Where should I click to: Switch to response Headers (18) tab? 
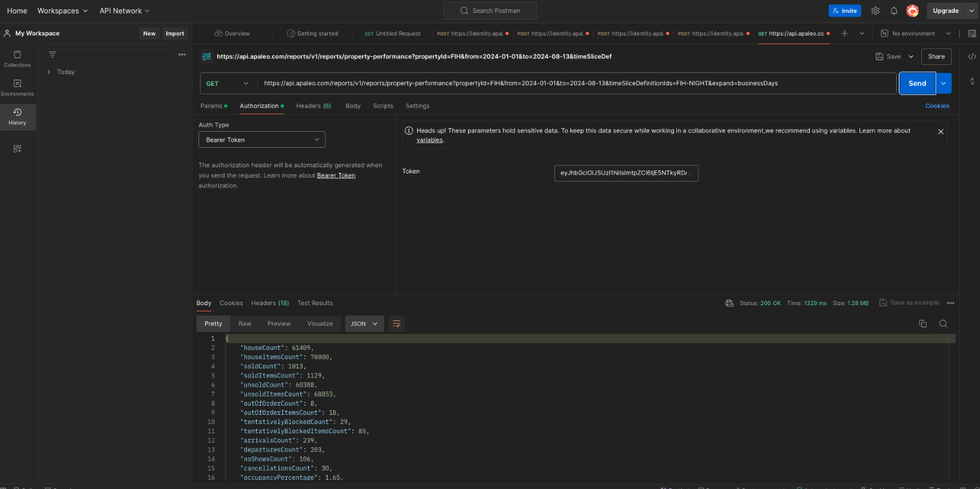(x=269, y=303)
